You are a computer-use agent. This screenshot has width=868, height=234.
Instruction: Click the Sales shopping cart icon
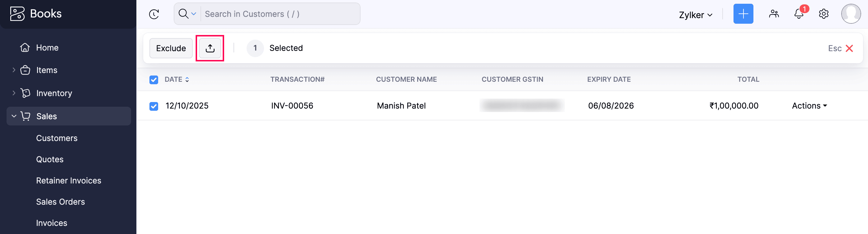[25, 116]
